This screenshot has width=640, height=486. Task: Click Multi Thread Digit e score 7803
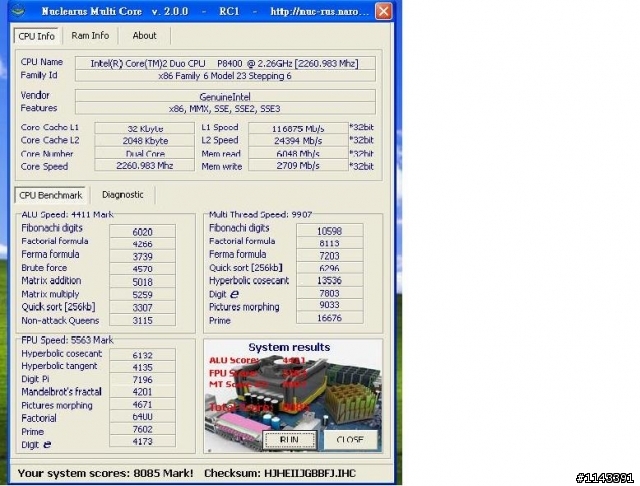click(329, 293)
